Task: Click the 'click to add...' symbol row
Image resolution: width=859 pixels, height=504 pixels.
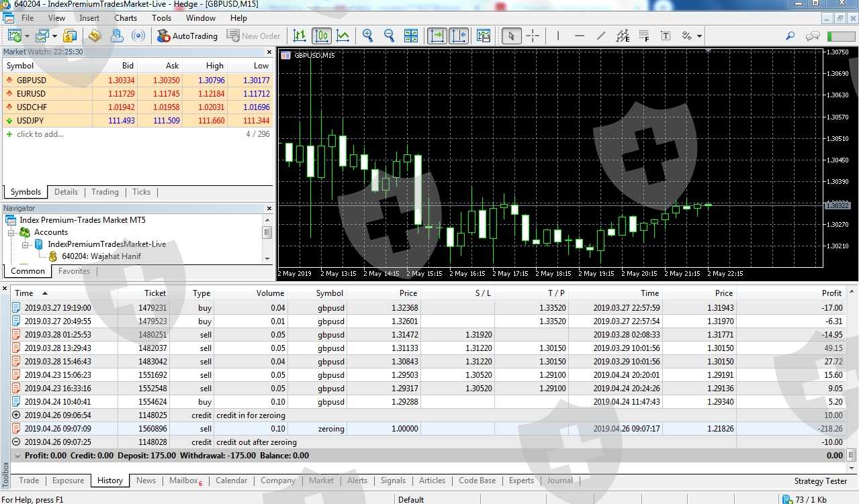Action: point(40,134)
